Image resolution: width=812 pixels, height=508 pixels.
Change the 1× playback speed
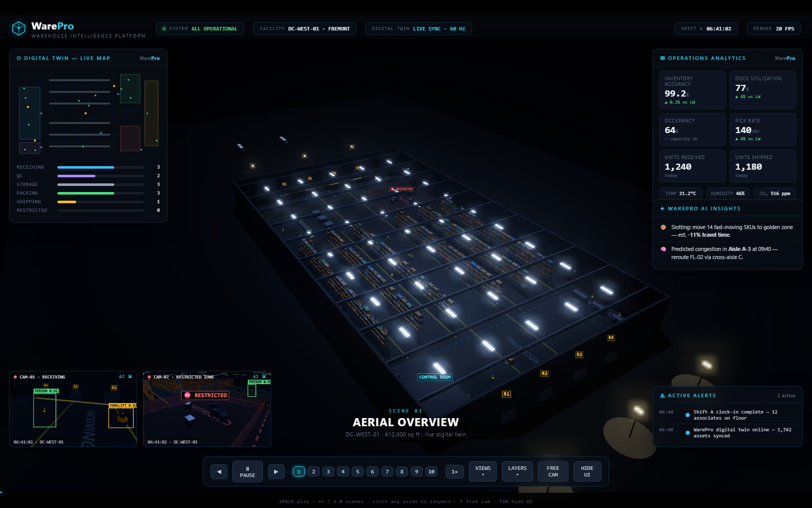pos(455,471)
